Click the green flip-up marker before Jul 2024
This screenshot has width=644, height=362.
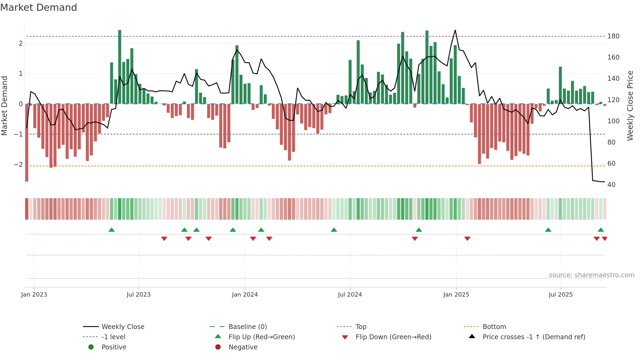[334, 230]
